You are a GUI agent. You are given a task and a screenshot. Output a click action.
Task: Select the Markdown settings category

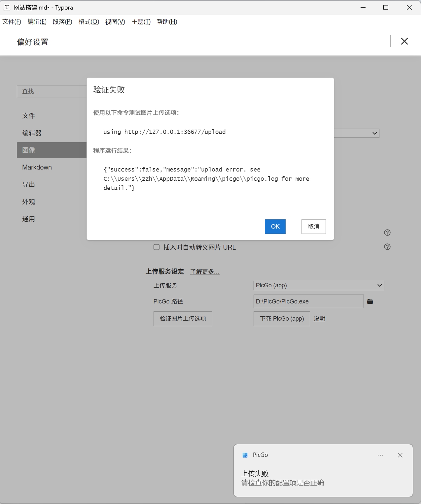pyautogui.click(x=37, y=167)
